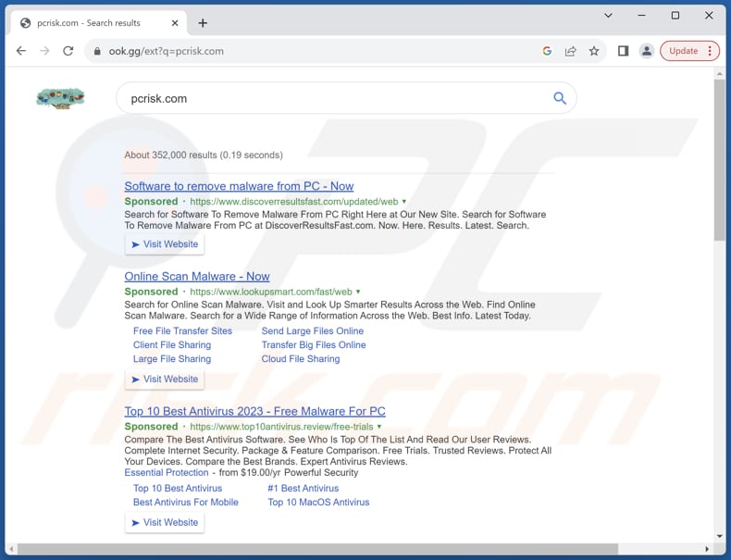
Task: Open the browser side panel icon
Action: [x=624, y=51]
